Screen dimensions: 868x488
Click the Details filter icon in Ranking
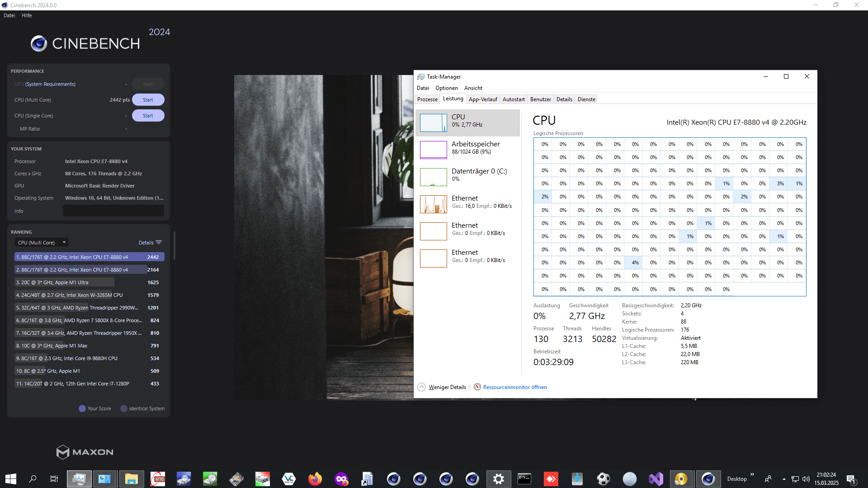tap(159, 243)
